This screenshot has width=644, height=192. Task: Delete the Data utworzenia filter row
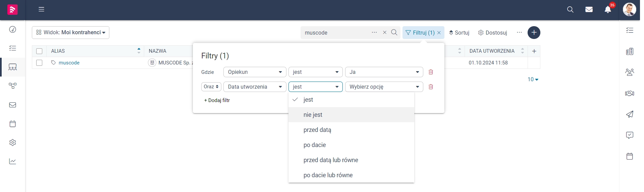431,87
